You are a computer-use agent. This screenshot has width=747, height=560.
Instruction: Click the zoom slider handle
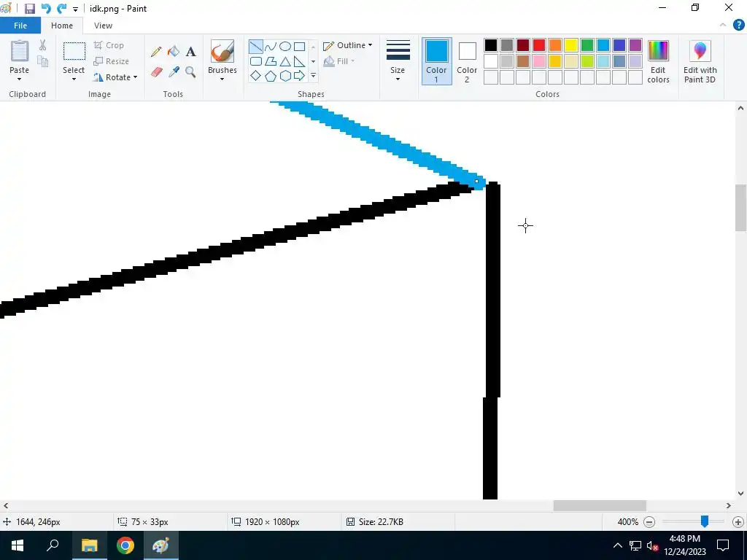[x=704, y=521]
